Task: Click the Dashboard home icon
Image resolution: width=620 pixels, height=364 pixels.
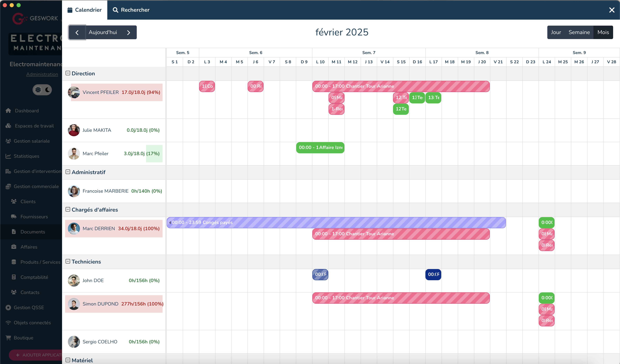Action: (8, 111)
